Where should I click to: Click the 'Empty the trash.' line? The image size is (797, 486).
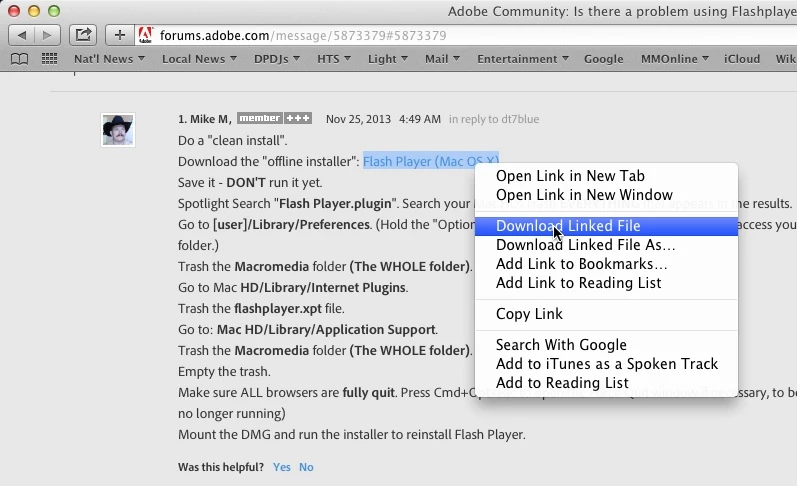(224, 372)
